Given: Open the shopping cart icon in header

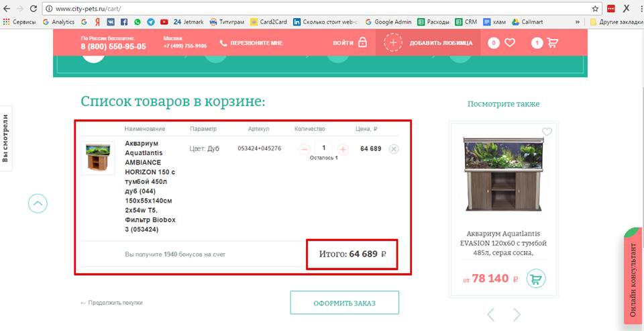Looking at the screenshot, I should coord(553,42).
